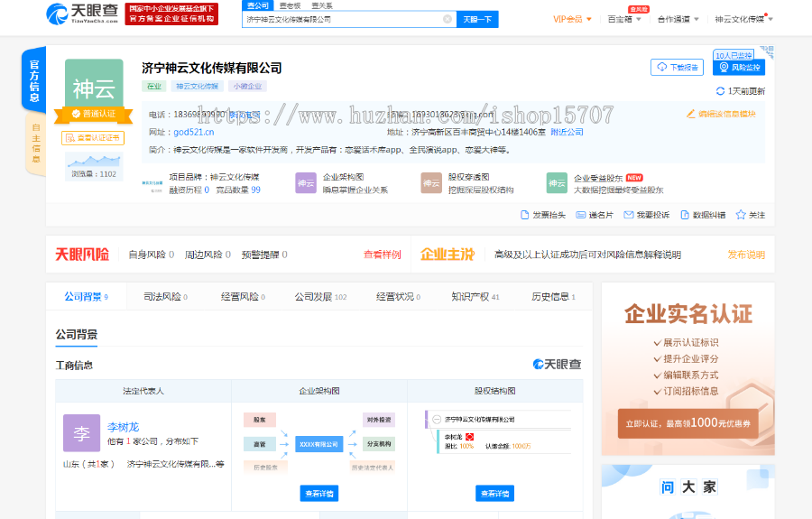The image size is (812, 519).
Task: Click the 附近公司 link
Action: [x=567, y=132]
